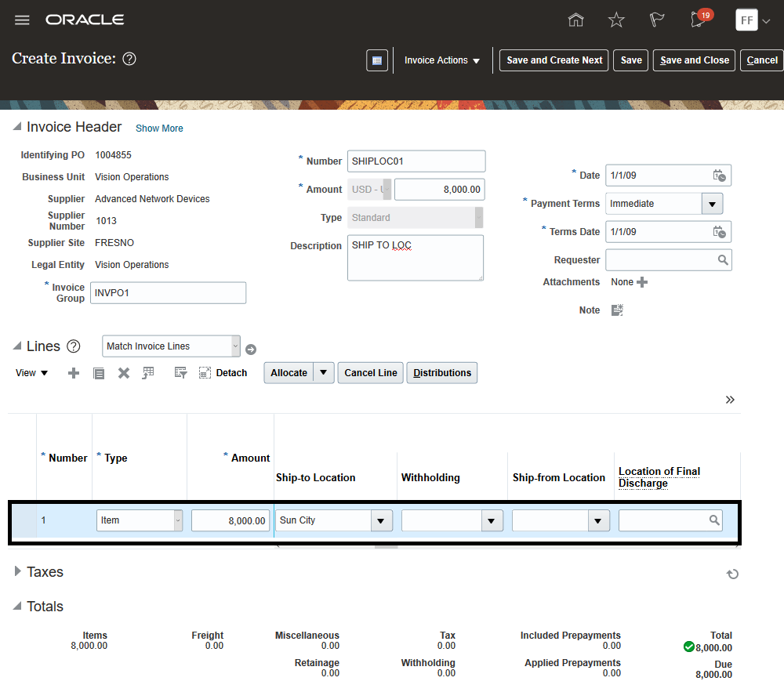
Task: Click the table icon after the delete X
Action: coord(148,373)
